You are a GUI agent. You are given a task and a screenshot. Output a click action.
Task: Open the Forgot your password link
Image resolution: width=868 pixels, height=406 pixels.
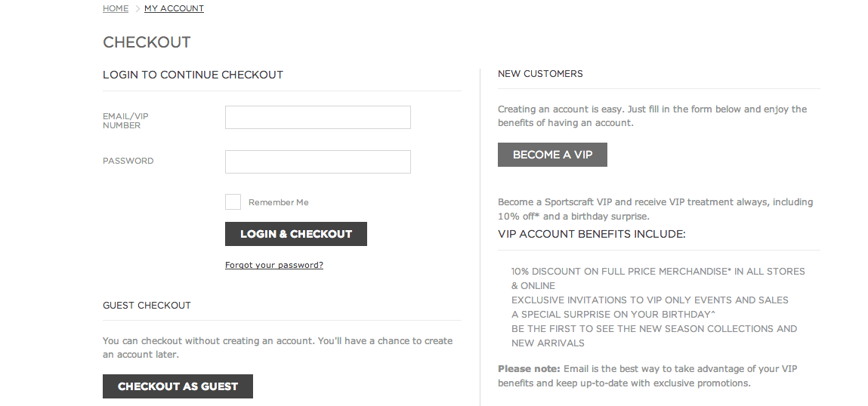[274, 265]
